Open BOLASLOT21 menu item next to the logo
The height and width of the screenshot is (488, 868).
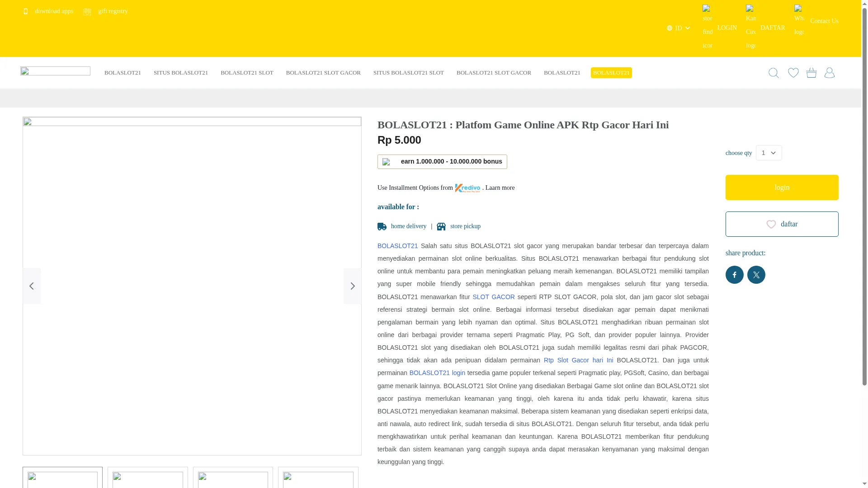tap(123, 73)
